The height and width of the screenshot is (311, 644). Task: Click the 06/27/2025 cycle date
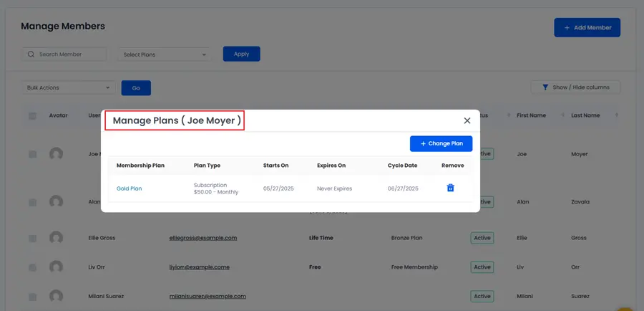(403, 188)
